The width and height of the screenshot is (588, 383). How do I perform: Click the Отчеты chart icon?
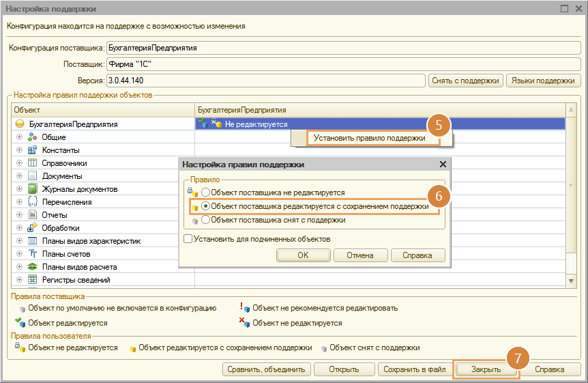pyautogui.click(x=32, y=215)
